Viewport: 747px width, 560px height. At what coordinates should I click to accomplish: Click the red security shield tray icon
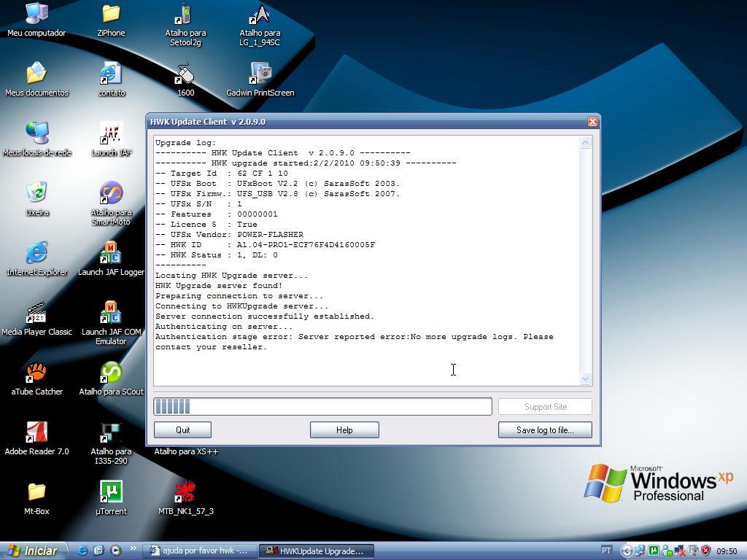(706, 551)
